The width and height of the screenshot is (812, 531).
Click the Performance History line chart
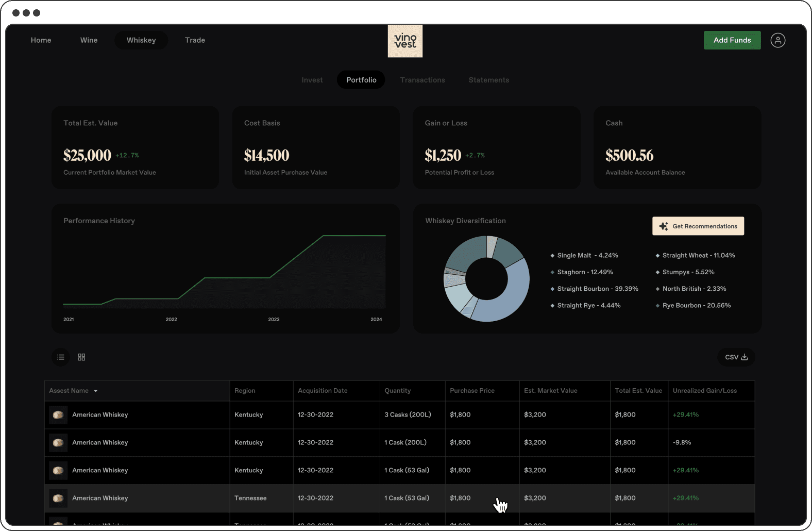point(224,271)
